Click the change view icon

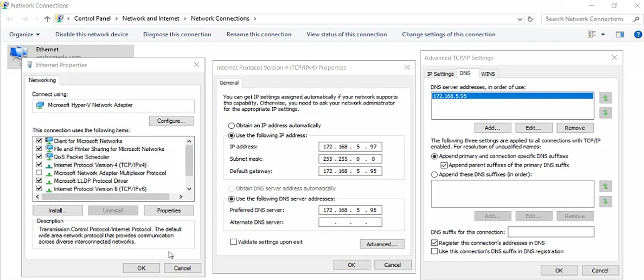(x=592, y=34)
